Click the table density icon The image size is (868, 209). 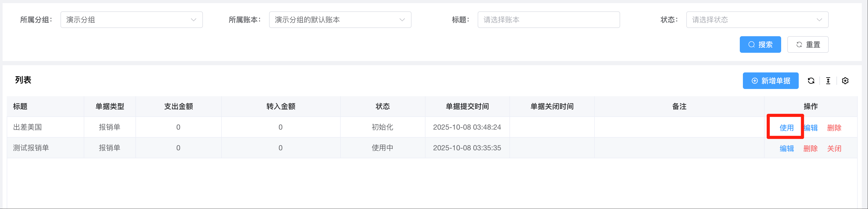point(828,81)
